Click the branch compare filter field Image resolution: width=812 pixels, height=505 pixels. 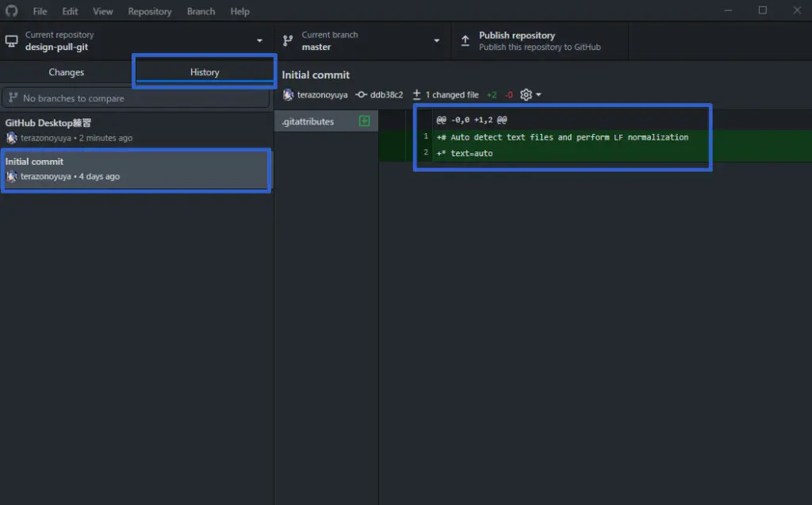(136, 98)
